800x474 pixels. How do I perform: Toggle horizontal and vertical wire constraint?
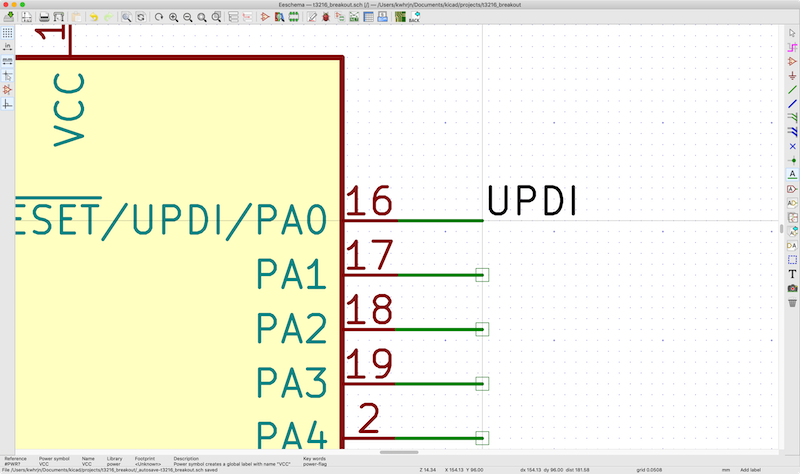(x=7, y=105)
